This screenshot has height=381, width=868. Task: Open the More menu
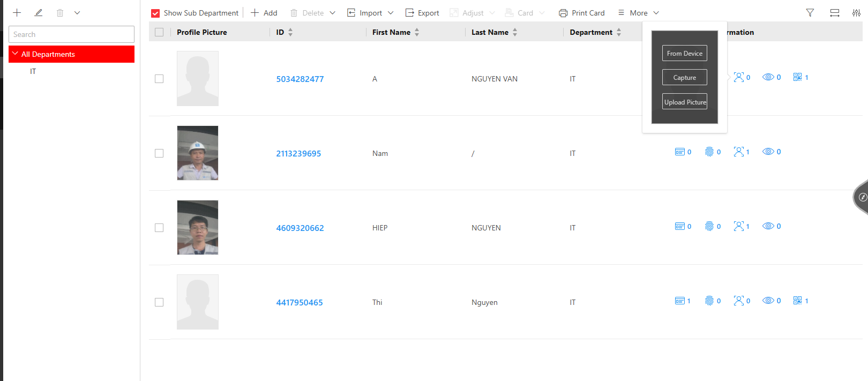(638, 13)
